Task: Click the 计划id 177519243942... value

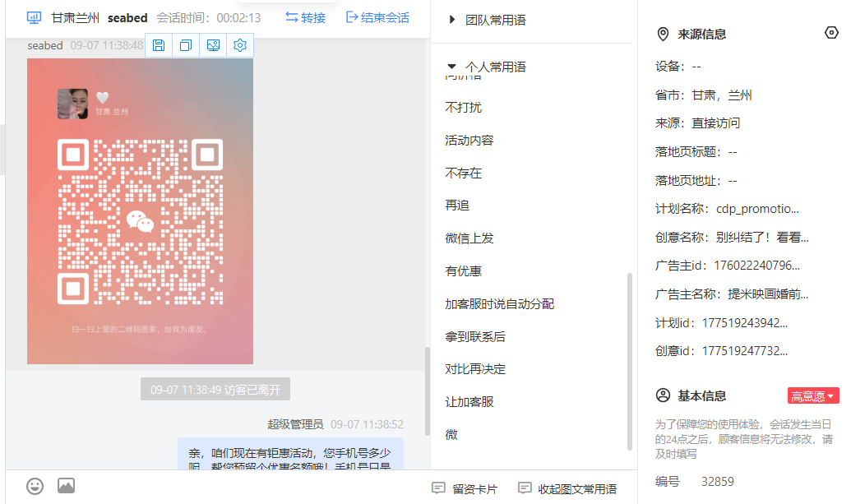Action: 745,323
